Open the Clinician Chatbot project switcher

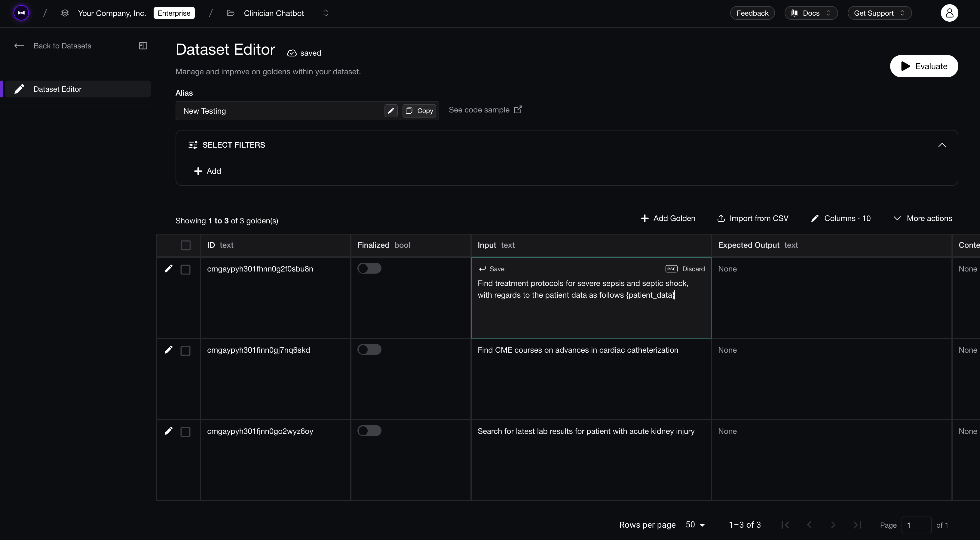point(326,13)
